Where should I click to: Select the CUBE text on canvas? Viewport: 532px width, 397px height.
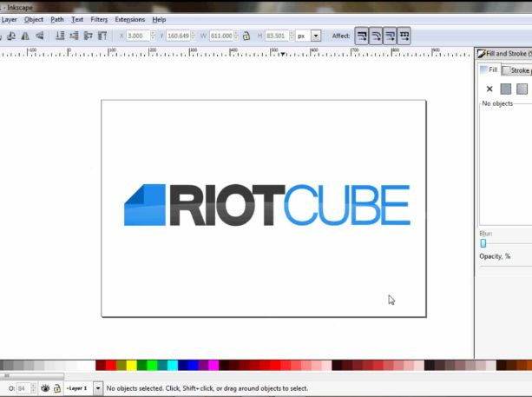pyautogui.click(x=347, y=205)
